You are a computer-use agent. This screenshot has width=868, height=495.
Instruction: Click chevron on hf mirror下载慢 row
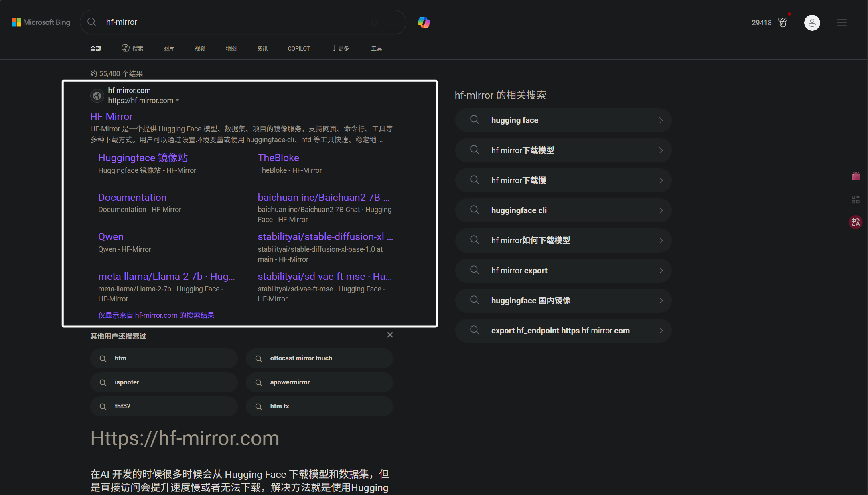tap(661, 180)
